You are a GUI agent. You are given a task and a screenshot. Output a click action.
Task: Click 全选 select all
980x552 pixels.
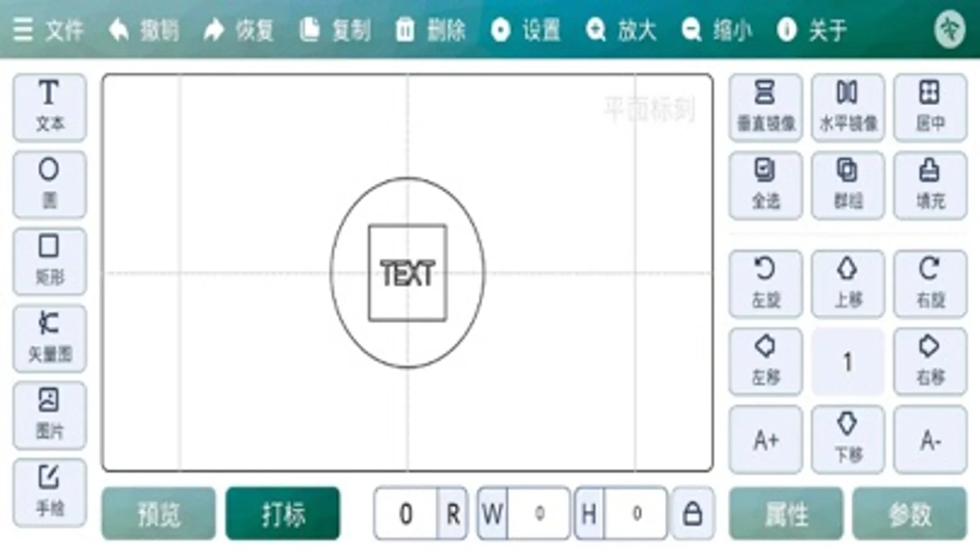[x=765, y=185]
